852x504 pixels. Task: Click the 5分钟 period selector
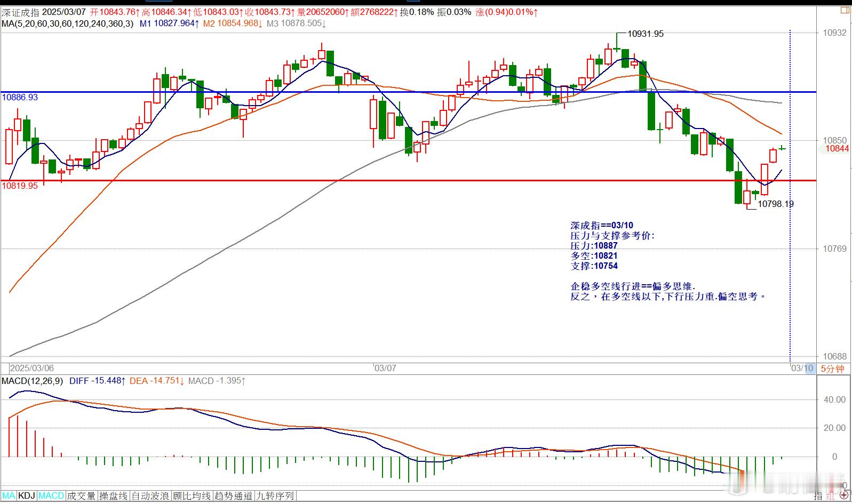832,369
